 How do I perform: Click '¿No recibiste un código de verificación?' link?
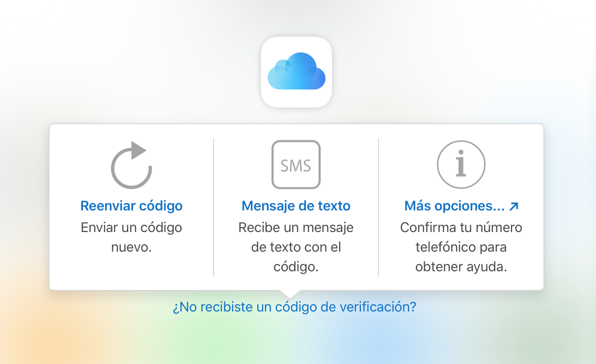click(295, 307)
